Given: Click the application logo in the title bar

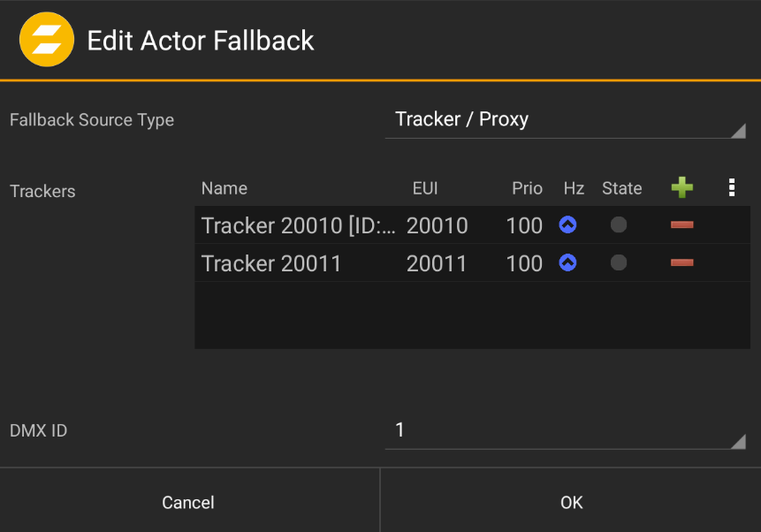Looking at the screenshot, I should [47, 39].
